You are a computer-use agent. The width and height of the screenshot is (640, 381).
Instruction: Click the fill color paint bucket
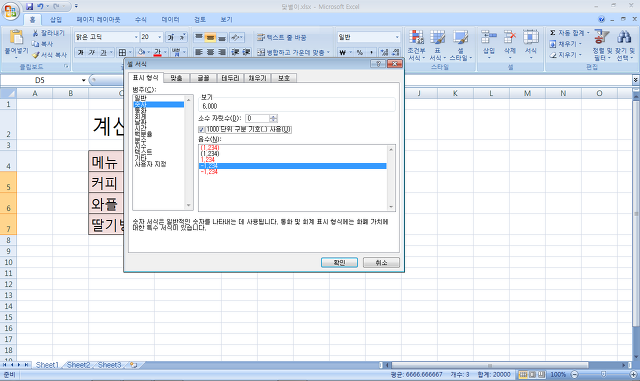pyautogui.click(x=141, y=52)
